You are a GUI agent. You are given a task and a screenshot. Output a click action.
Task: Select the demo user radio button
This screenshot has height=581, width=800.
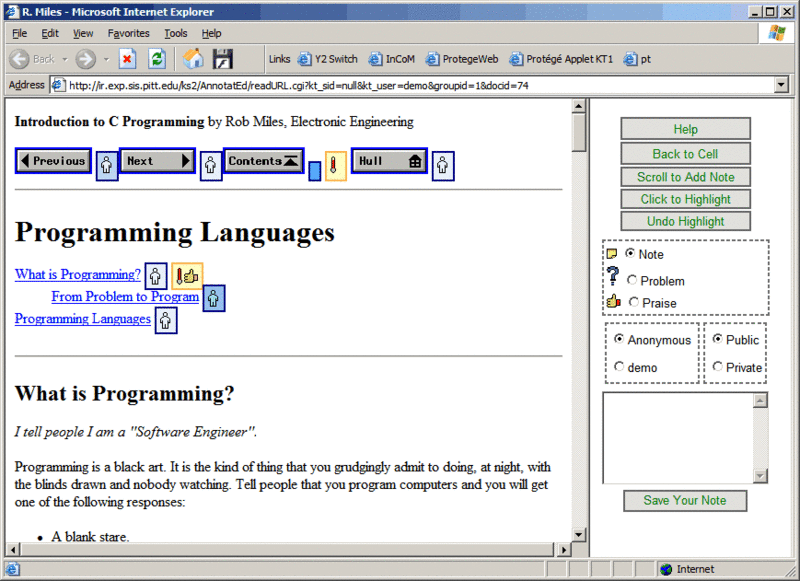(619, 366)
